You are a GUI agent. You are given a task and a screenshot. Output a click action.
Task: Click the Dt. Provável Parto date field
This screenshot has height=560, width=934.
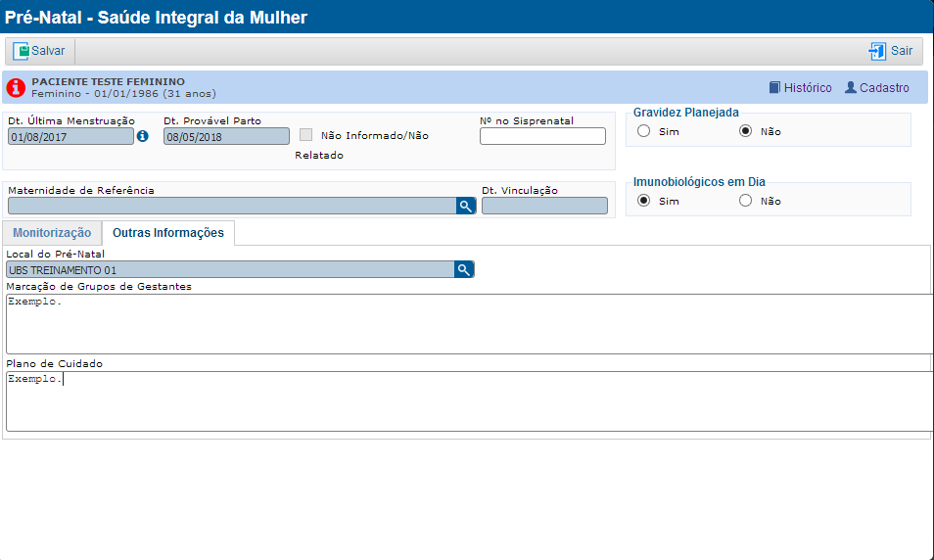point(226,136)
